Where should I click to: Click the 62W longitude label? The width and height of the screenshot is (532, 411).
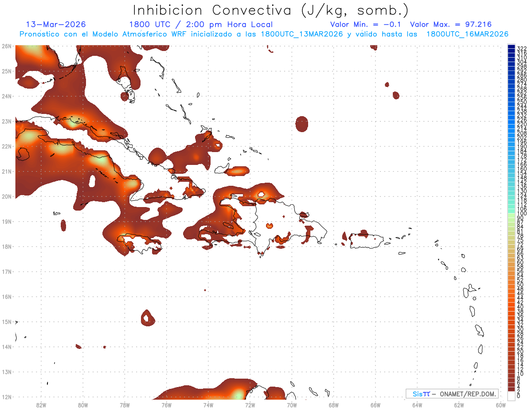coord(459,405)
